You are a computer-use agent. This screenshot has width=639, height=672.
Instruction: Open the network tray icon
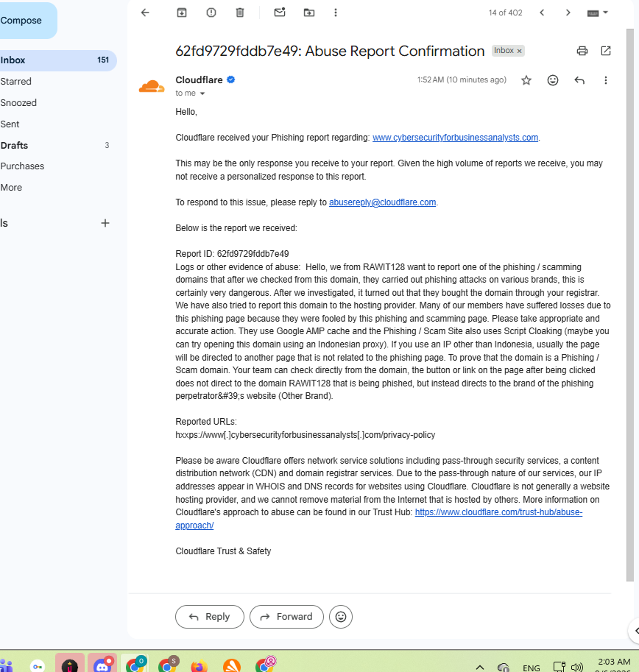pos(559,668)
